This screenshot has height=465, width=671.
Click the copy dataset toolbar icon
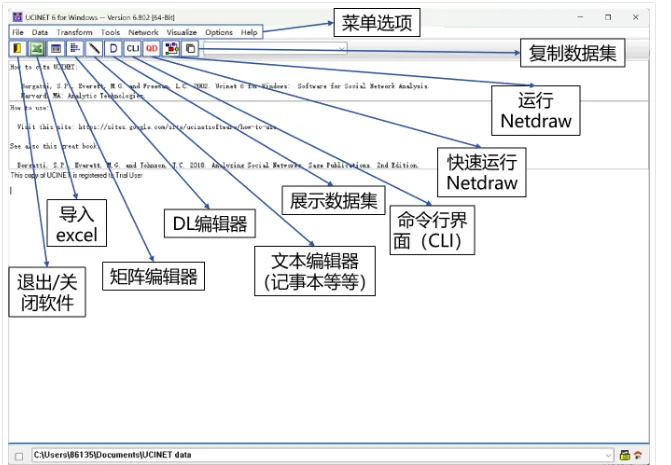click(x=190, y=49)
